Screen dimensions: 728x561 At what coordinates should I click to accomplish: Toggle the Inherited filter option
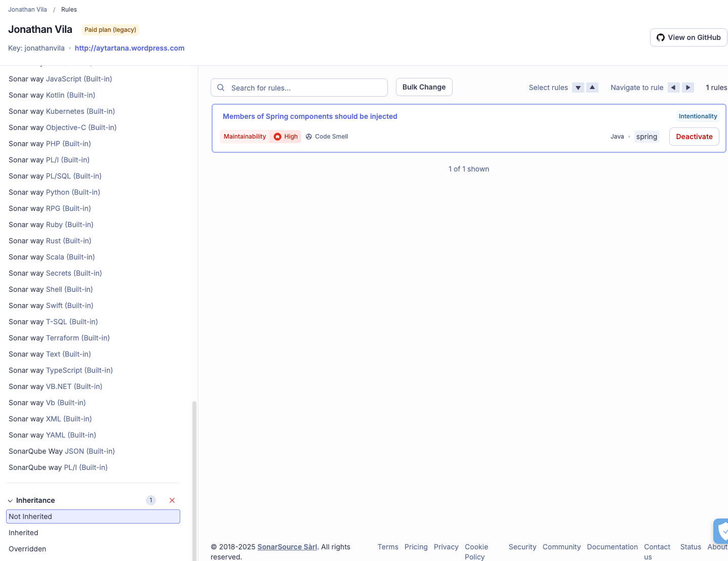(x=23, y=533)
